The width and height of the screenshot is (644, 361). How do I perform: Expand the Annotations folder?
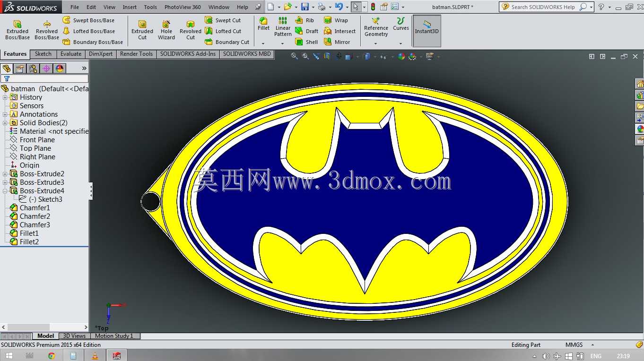5,114
